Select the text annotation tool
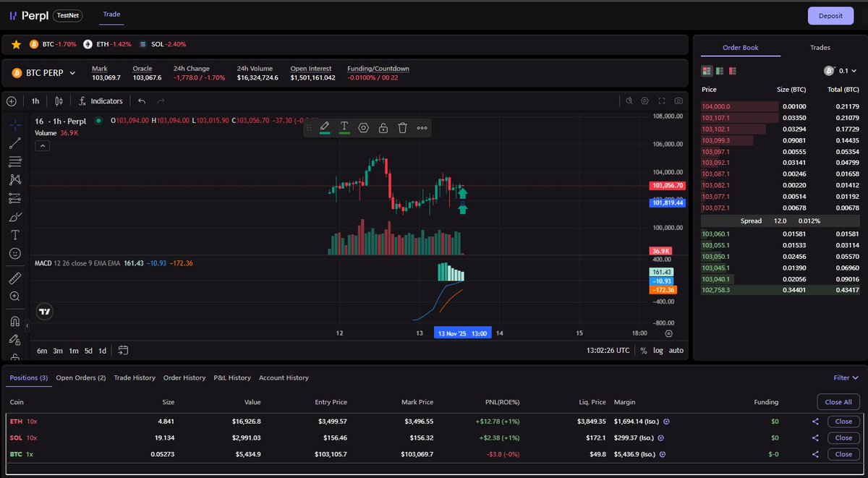Image resolution: width=868 pixels, height=478 pixels. [x=14, y=236]
